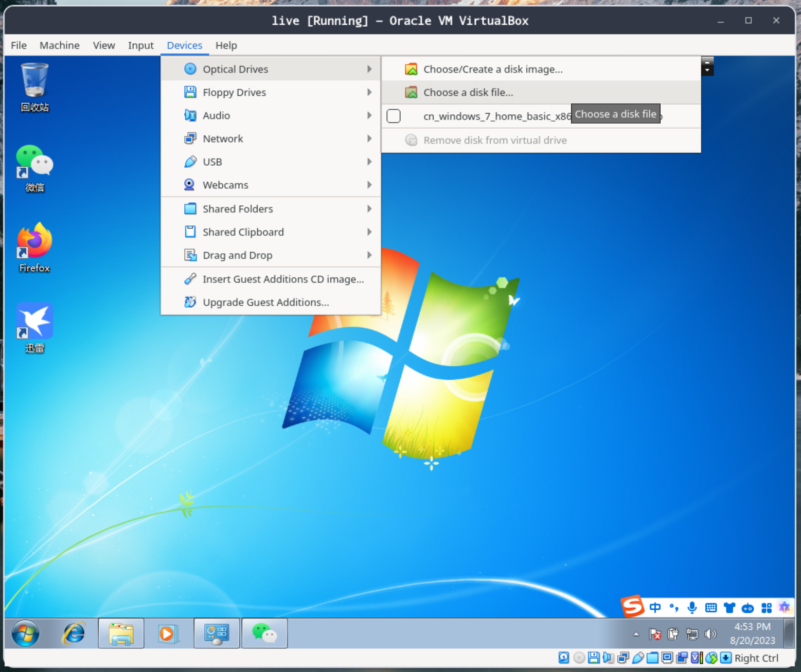The width and height of the screenshot is (801, 672).
Task: Expand the Shared Folders submenu arrow
Action: click(x=369, y=209)
